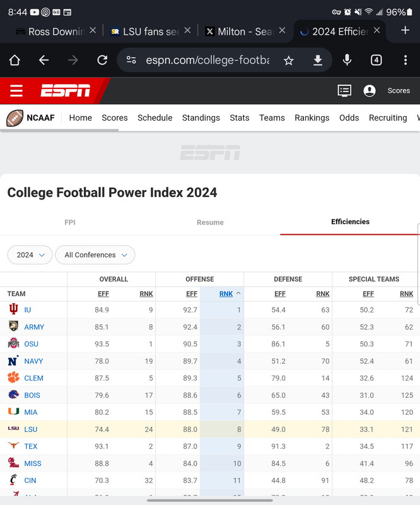420x505 pixels.
Task: Open Standings in NCAAF navigation
Action: pos(201,118)
